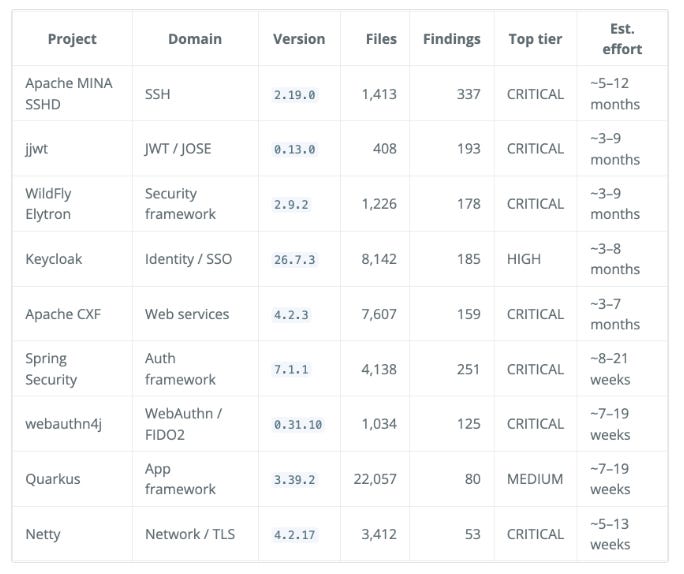Click the 53 findings value
684x574 pixels.
point(472,534)
